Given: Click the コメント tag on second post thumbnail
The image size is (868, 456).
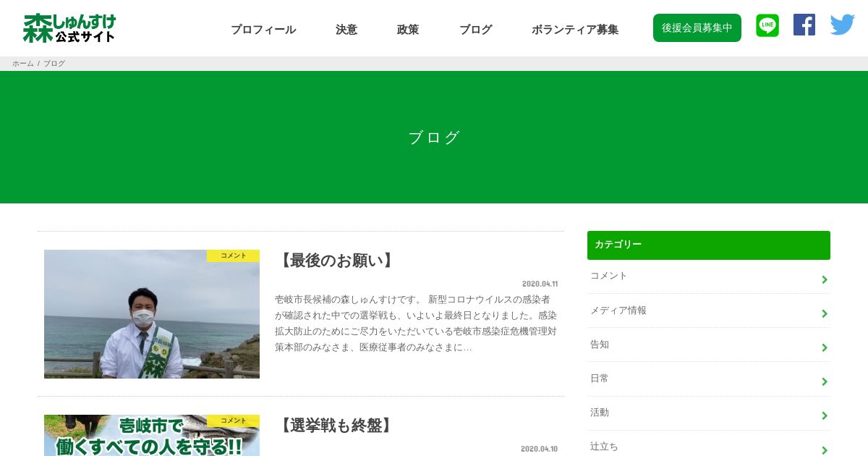Looking at the screenshot, I should tap(233, 421).
